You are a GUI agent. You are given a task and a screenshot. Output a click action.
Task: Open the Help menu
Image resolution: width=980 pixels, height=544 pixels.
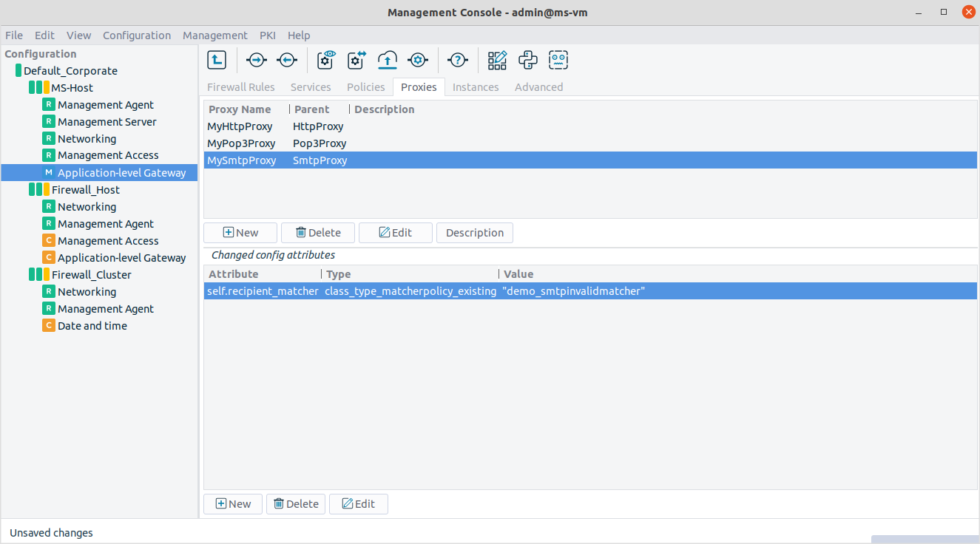pos(299,35)
